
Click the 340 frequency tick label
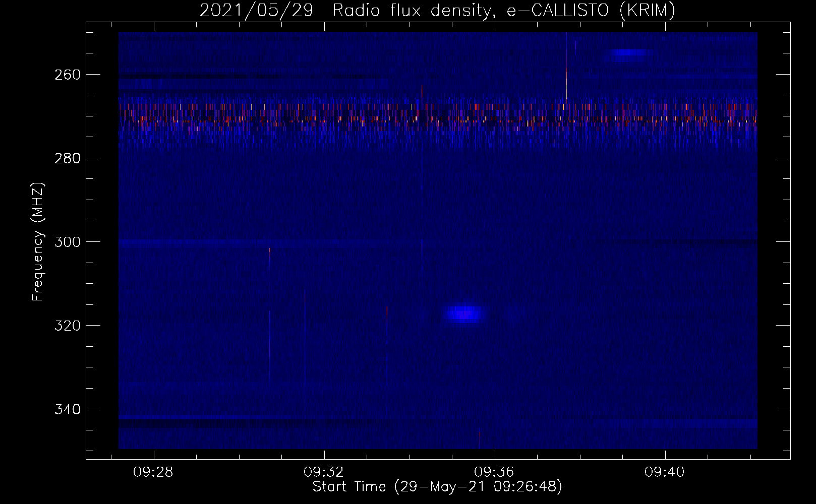pyautogui.click(x=68, y=409)
